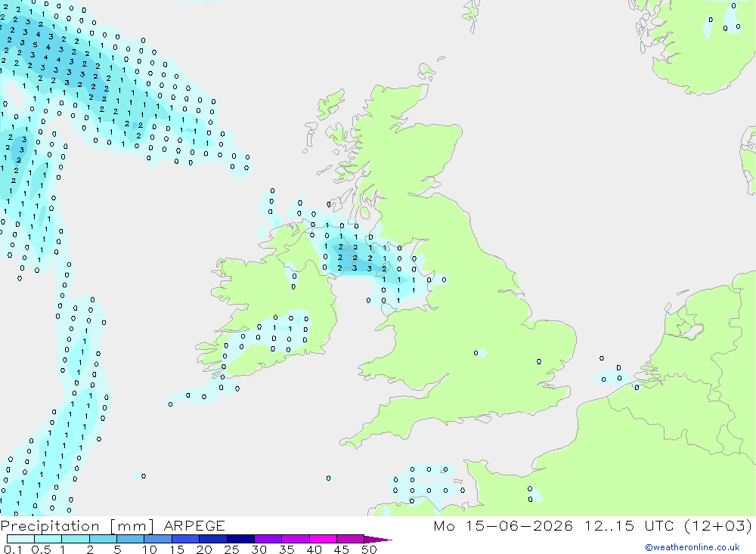Select the 10 label on the scale
Viewport: 756px width, 554px height.
click(150, 549)
